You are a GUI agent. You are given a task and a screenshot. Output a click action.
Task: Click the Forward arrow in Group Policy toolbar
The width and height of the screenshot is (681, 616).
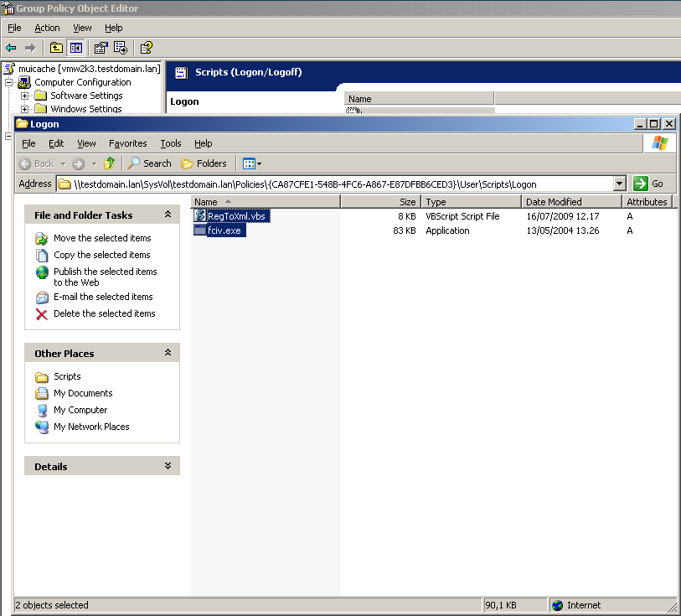(x=30, y=48)
